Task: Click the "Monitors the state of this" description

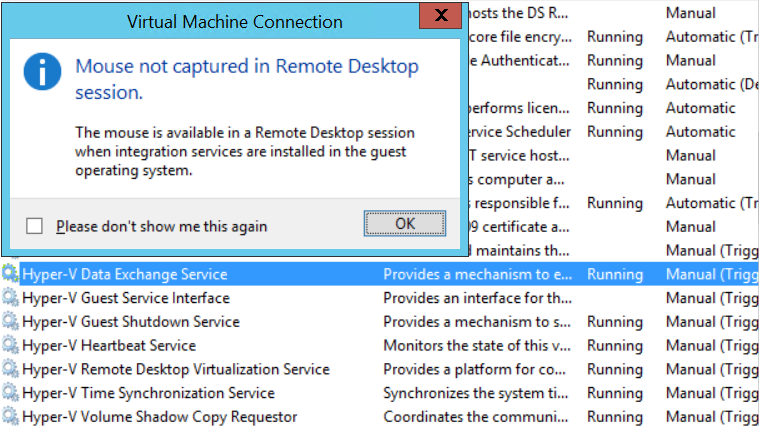Action: (x=479, y=346)
